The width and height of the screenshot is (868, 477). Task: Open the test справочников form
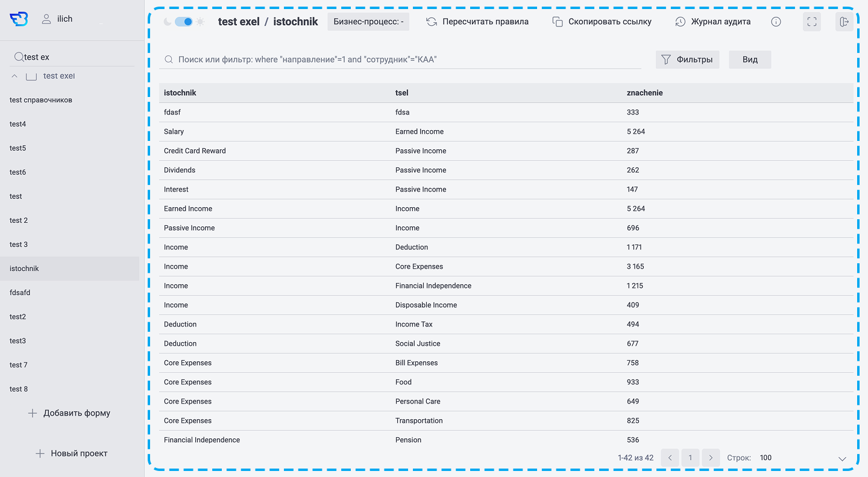(x=41, y=100)
